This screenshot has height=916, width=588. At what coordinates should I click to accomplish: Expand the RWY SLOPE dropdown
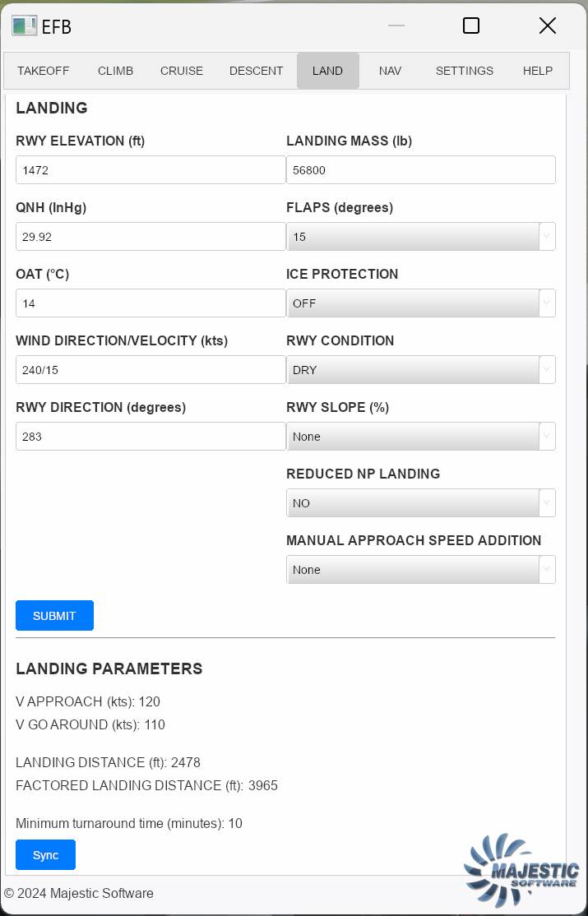pos(420,437)
